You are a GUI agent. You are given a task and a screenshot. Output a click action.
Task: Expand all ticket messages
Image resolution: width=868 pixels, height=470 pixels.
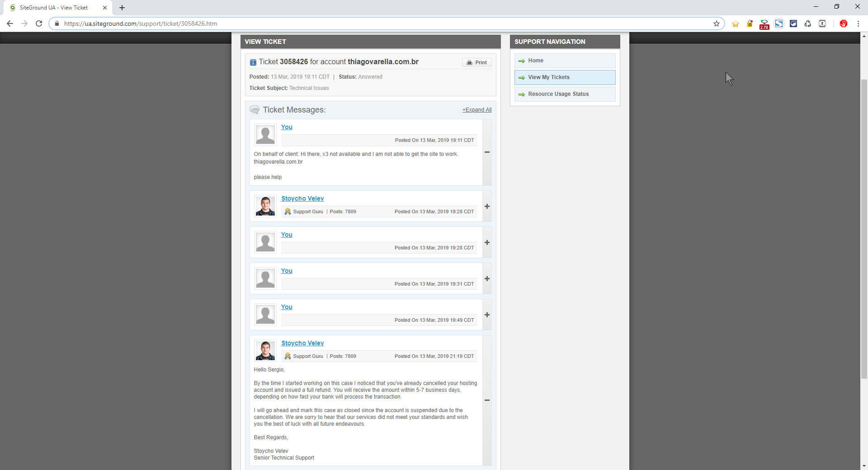[x=477, y=110]
